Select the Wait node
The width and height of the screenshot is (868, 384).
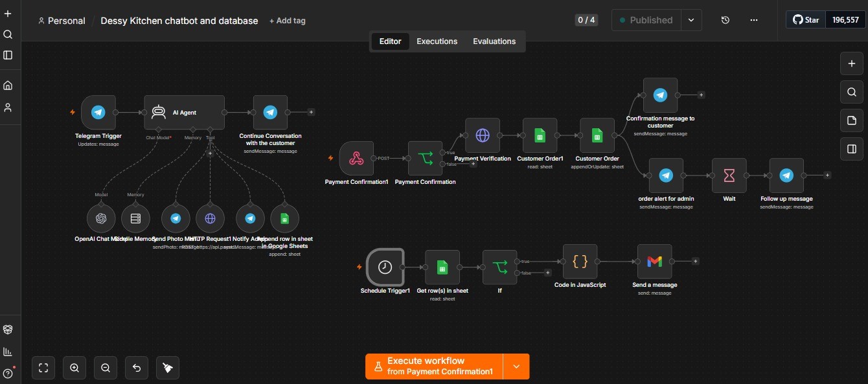729,175
